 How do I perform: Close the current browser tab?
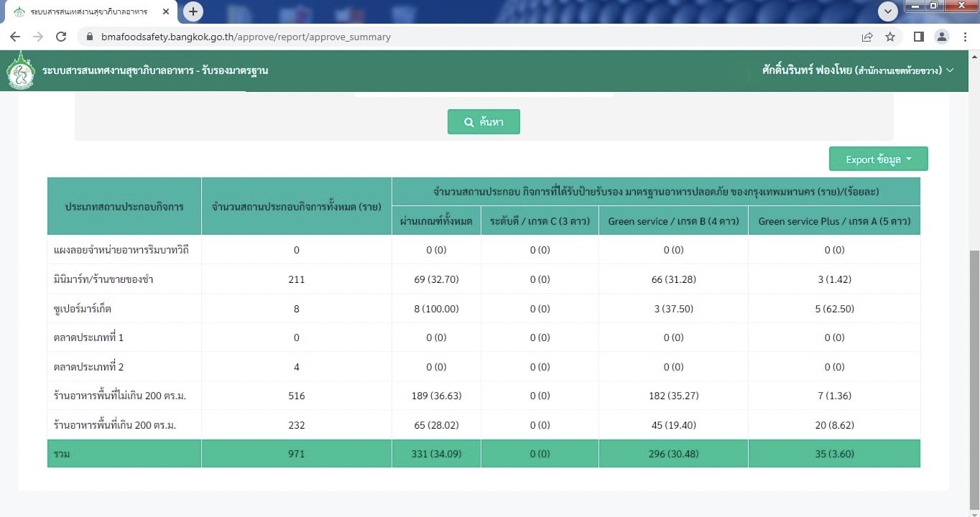[x=165, y=12]
